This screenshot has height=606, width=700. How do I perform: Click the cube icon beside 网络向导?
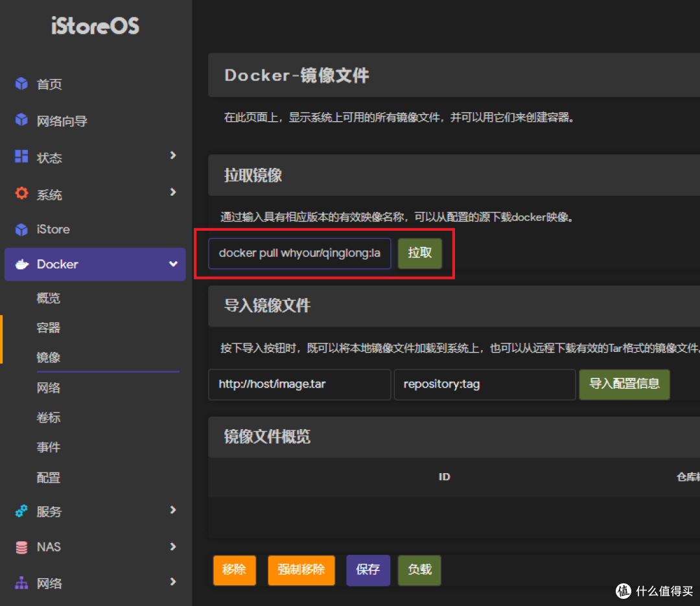point(21,120)
